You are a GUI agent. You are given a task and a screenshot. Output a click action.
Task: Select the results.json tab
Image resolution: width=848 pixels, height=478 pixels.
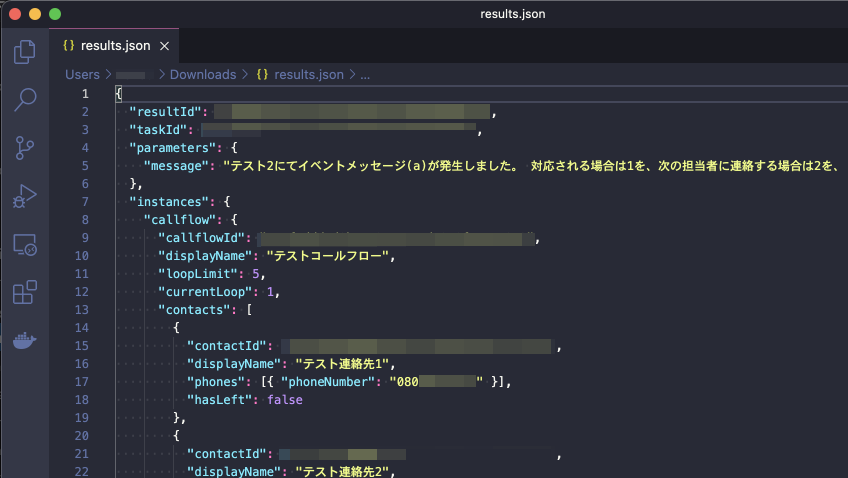[117, 46]
